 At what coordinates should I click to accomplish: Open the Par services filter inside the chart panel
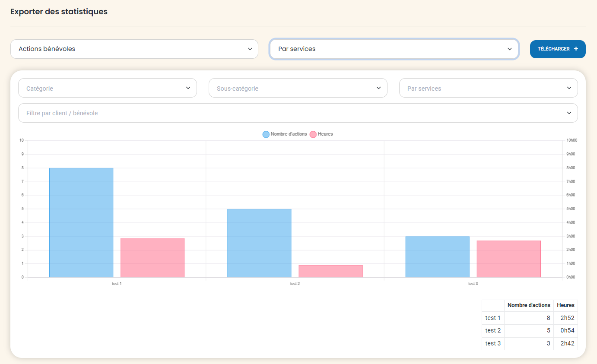488,88
